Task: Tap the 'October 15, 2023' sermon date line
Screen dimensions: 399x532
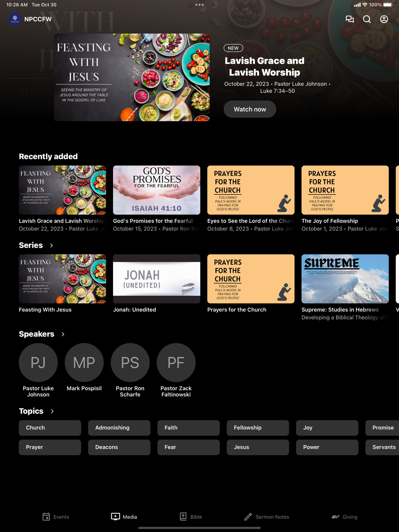Action: click(x=156, y=229)
